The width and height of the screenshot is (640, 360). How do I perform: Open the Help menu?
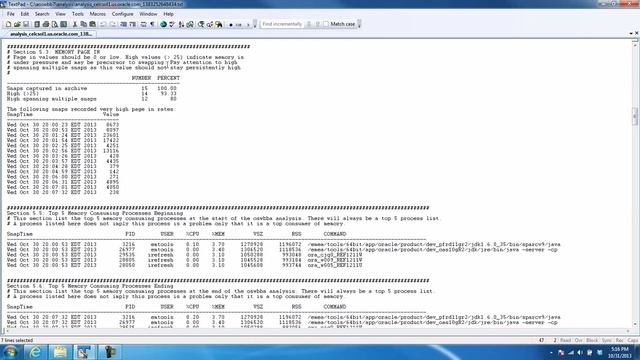click(x=168, y=14)
